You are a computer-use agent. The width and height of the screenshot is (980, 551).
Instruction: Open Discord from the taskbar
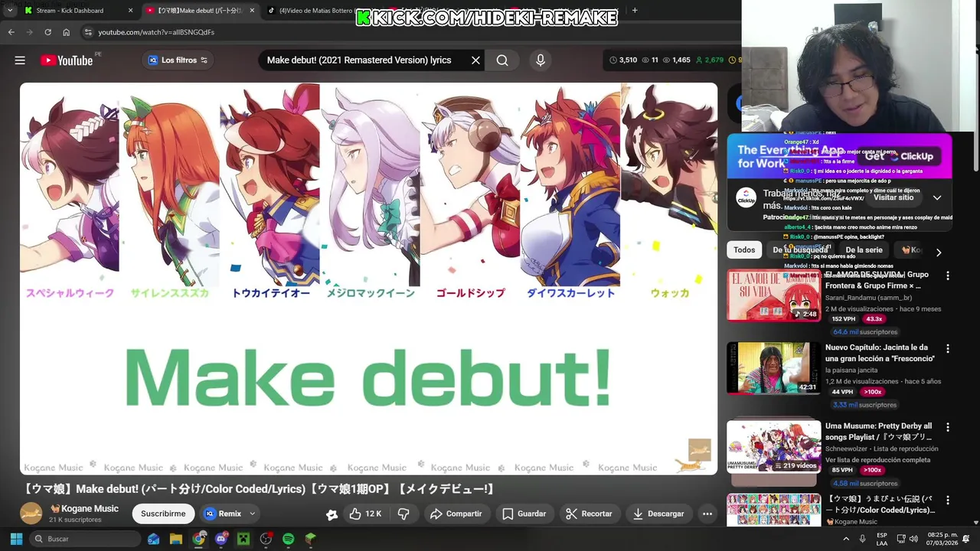(x=221, y=539)
